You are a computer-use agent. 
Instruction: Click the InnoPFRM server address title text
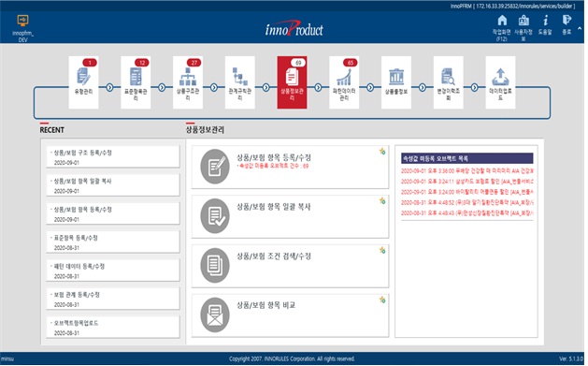pyautogui.click(x=512, y=6)
